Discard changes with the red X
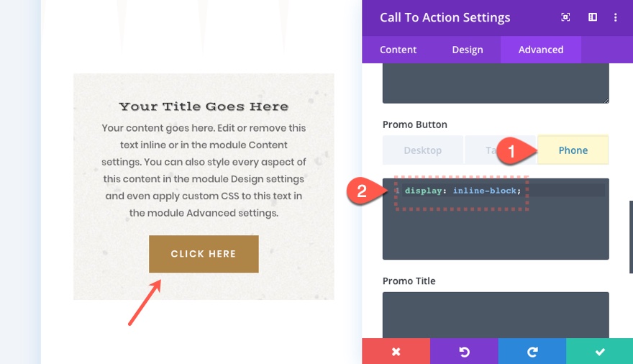This screenshot has width=633, height=364. click(396, 351)
